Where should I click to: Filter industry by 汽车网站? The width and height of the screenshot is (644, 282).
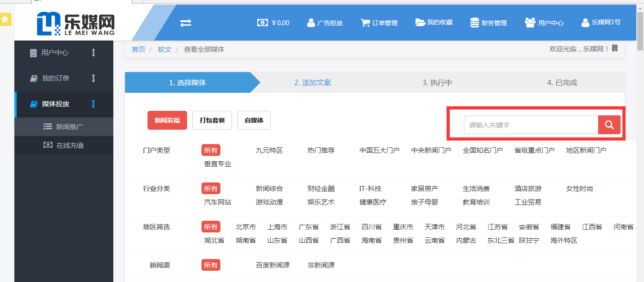point(218,202)
